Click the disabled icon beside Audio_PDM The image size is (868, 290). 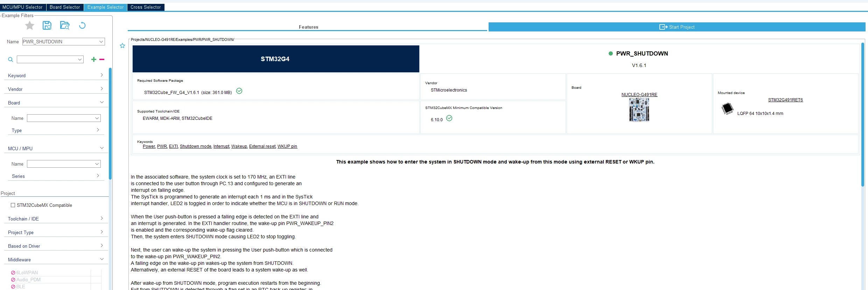tap(13, 280)
